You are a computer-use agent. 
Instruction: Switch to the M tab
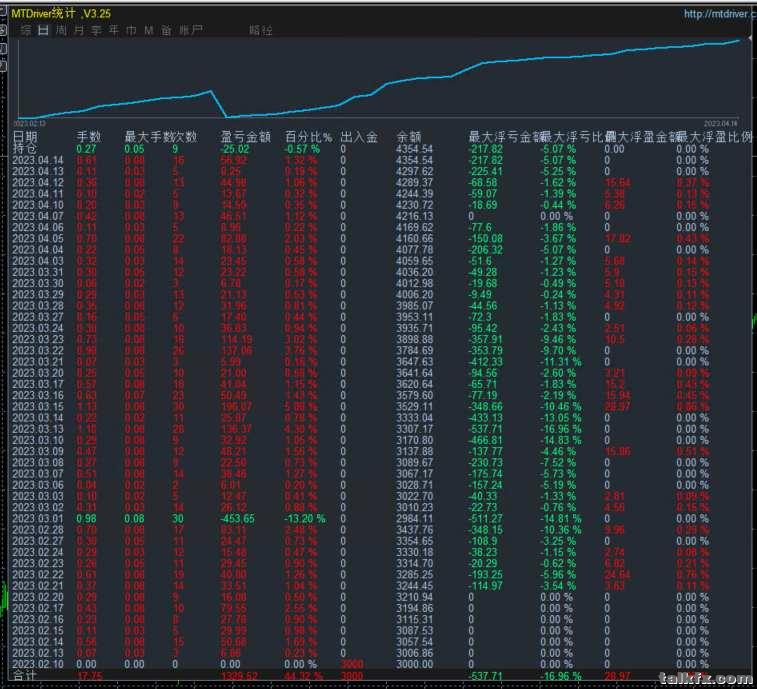coord(149,30)
